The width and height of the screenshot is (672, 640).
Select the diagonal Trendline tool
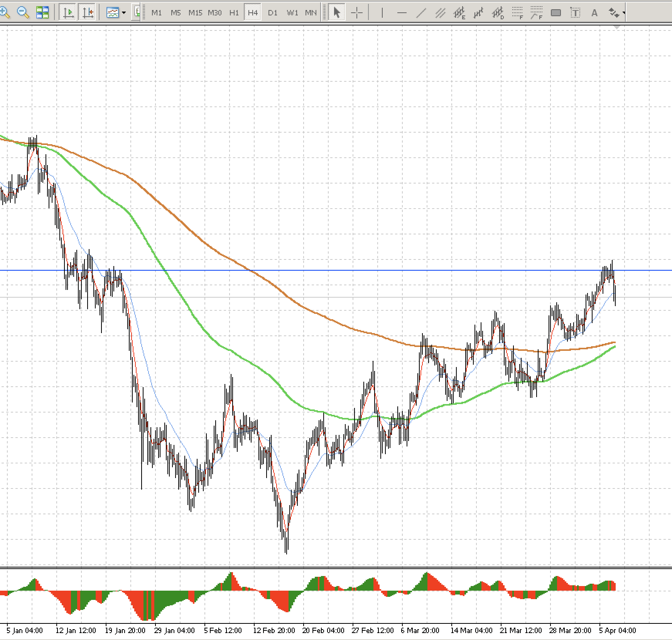coord(421,13)
